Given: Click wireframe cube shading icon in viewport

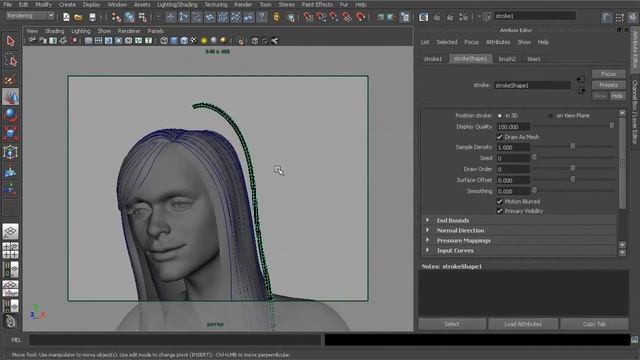Looking at the screenshot, I should click(164, 40).
